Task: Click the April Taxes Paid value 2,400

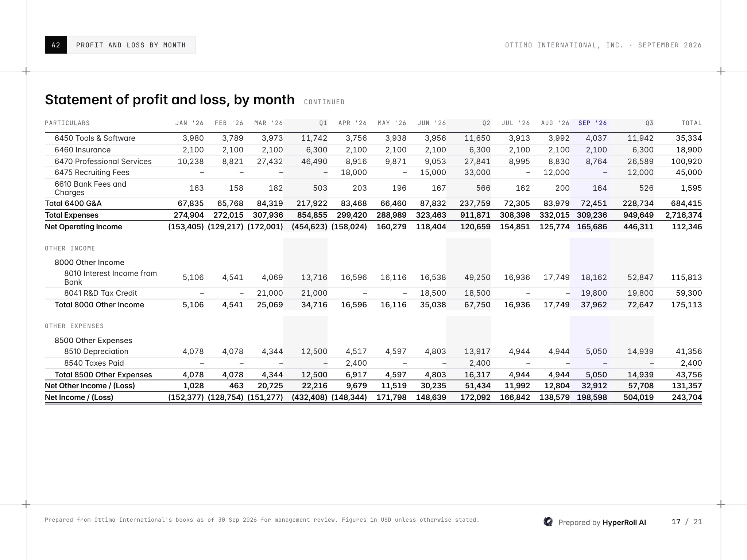Action: point(356,363)
